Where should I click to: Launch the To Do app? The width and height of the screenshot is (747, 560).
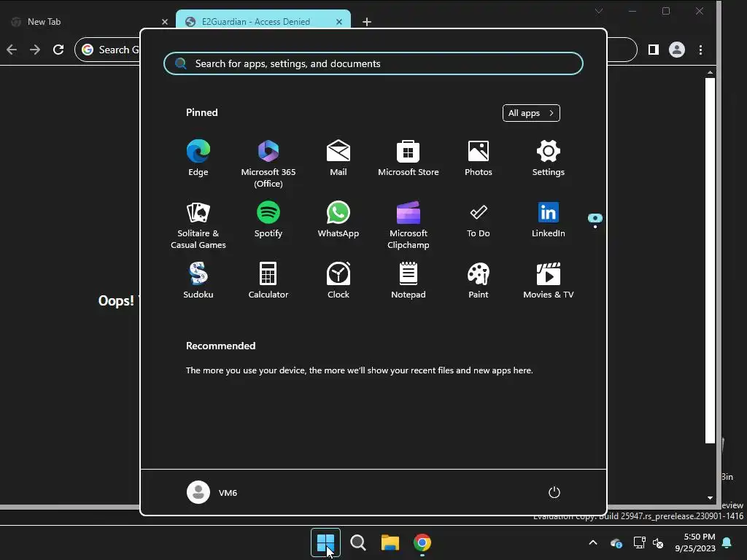479,220
